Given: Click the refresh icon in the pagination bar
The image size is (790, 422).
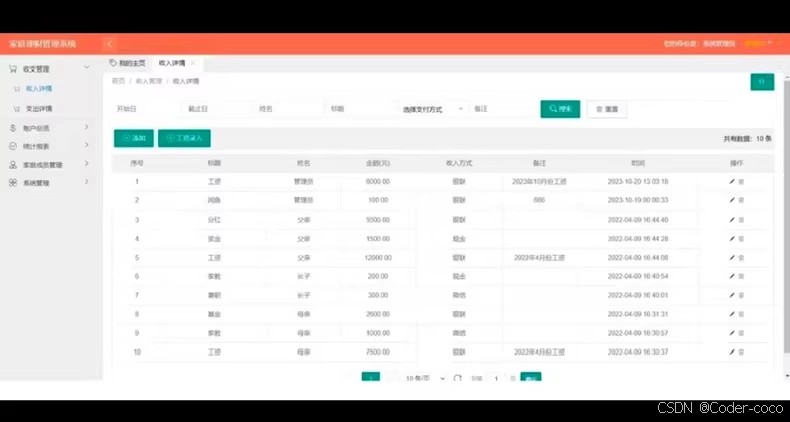Looking at the screenshot, I should [457, 378].
